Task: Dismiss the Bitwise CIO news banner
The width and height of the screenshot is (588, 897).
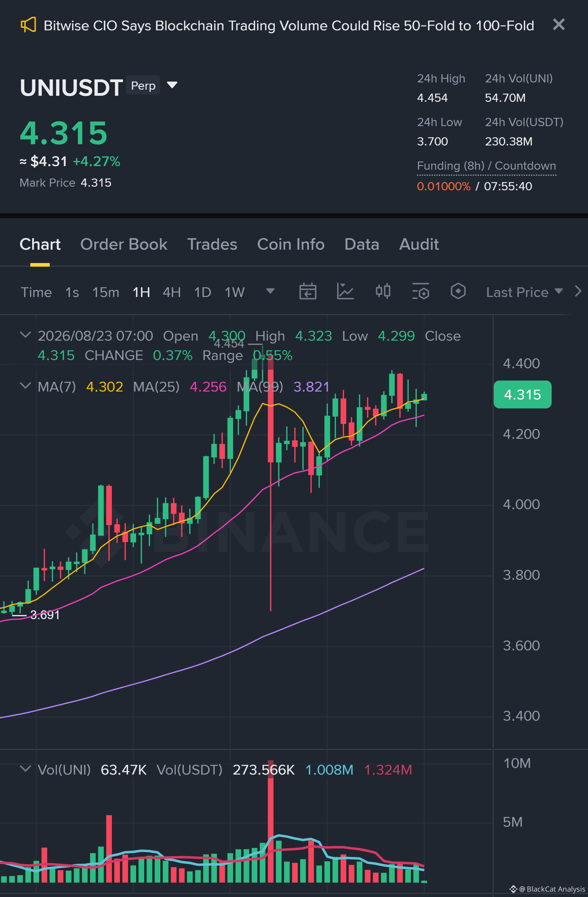Action: (559, 25)
